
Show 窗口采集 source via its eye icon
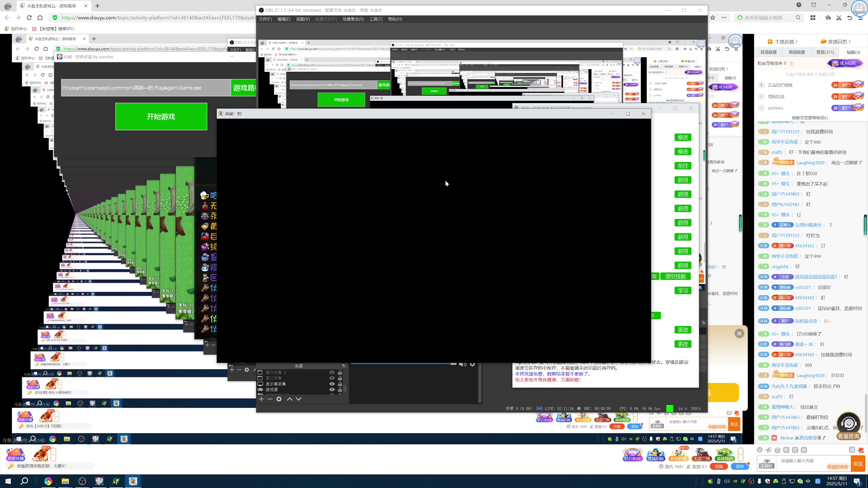[332, 378]
